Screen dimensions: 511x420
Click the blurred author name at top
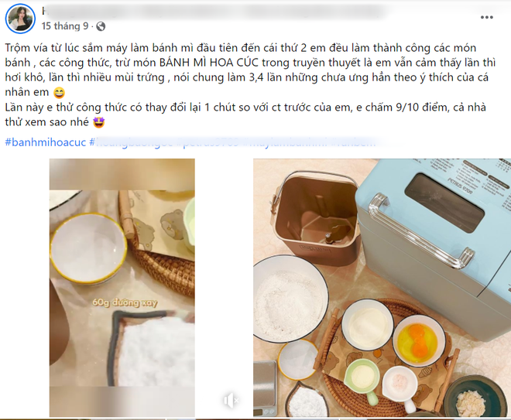(212, 11)
